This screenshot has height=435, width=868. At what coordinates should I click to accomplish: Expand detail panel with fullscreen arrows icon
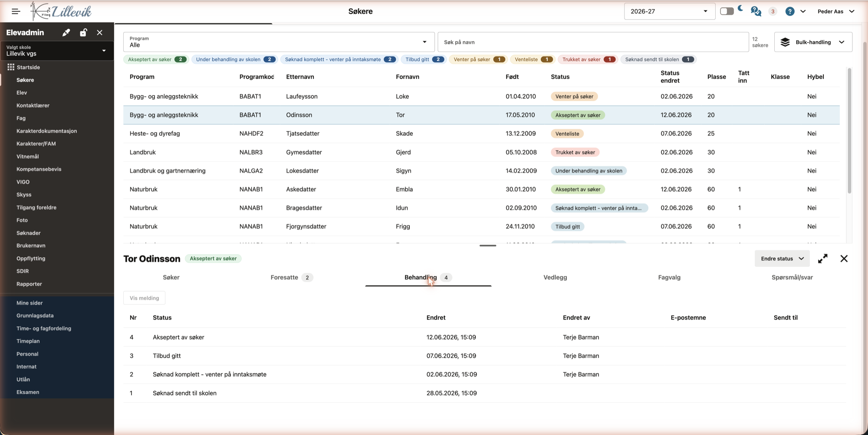823,258
